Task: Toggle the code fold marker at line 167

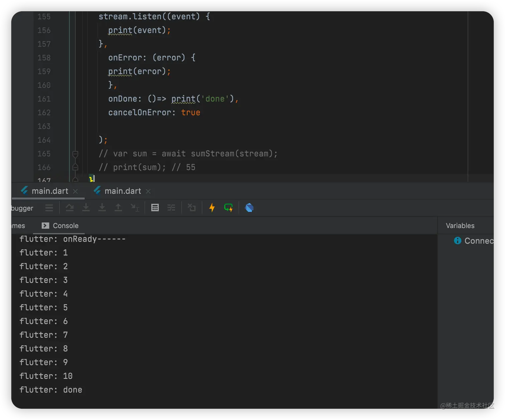Action: (x=75, y=180)
